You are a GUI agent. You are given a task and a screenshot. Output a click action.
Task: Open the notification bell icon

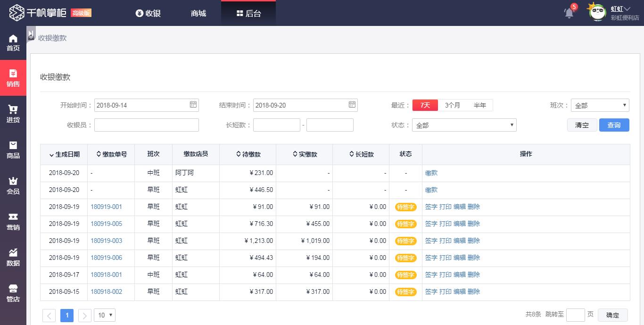tap(569, 13)
